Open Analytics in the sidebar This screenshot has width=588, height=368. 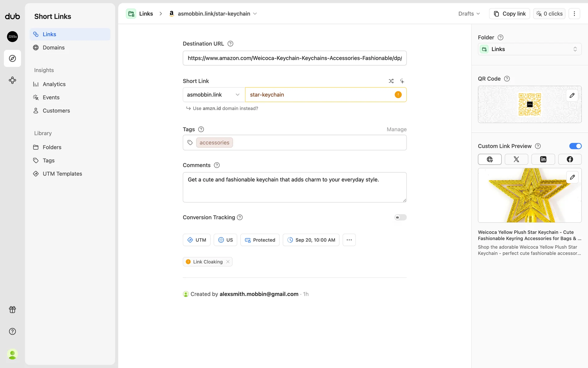[54, 84]
